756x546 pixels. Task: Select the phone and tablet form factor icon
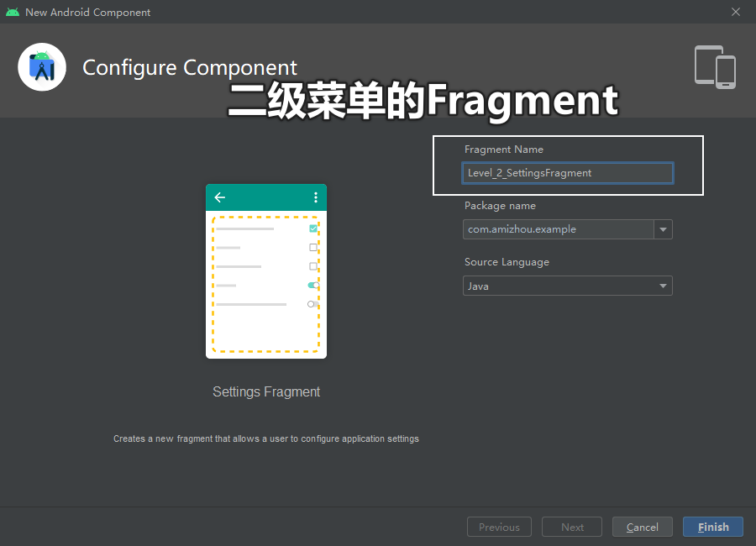715,67
